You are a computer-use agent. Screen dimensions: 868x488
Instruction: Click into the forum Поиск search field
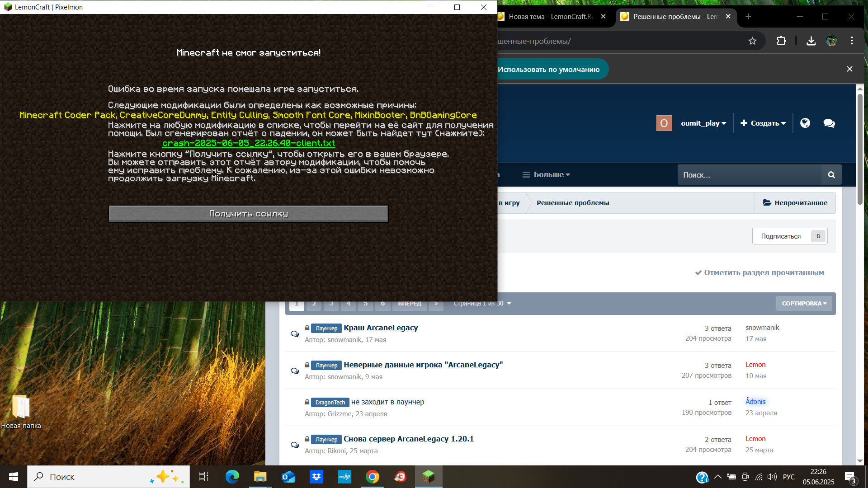[x=749, y=175]
